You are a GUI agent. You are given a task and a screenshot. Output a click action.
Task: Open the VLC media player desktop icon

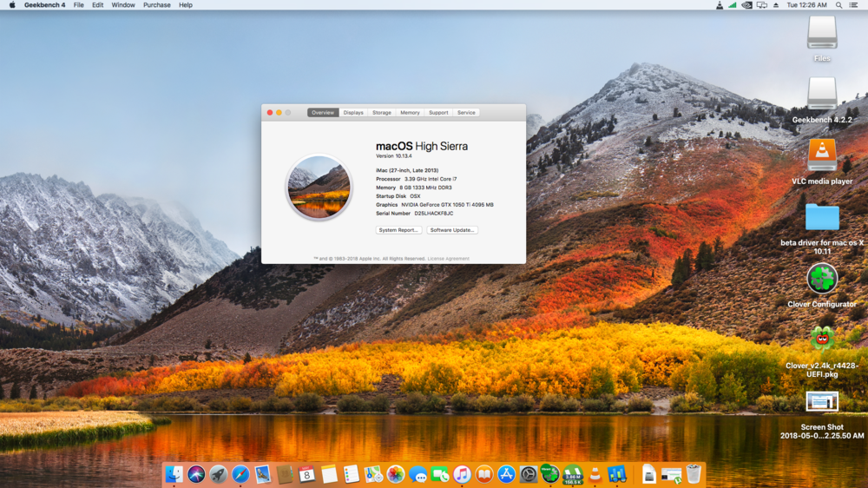(821, 155)
